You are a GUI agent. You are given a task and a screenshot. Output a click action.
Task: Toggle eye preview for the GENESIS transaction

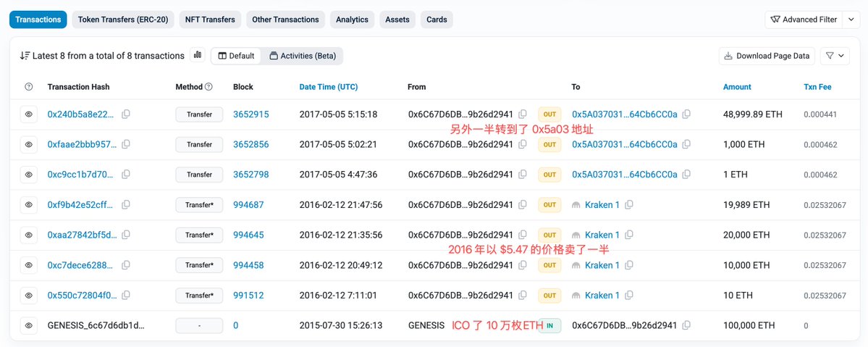[29, 325]
